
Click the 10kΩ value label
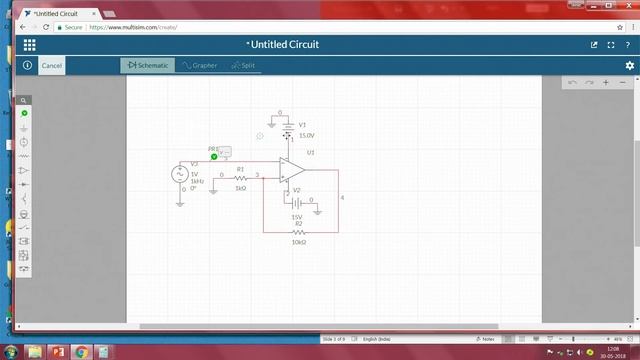pos(299,242)
